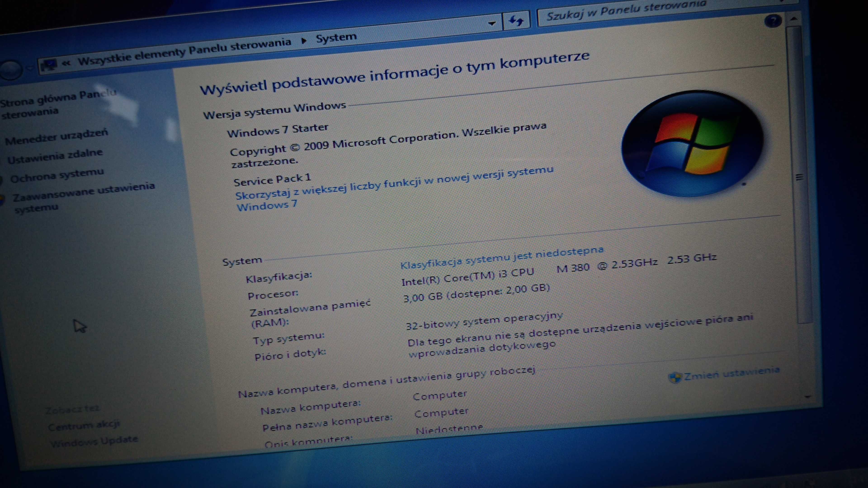Click Klasyfikacja systemu jest niedostępna link
This screenshot has width=868, height=488.
pos(502,257)
